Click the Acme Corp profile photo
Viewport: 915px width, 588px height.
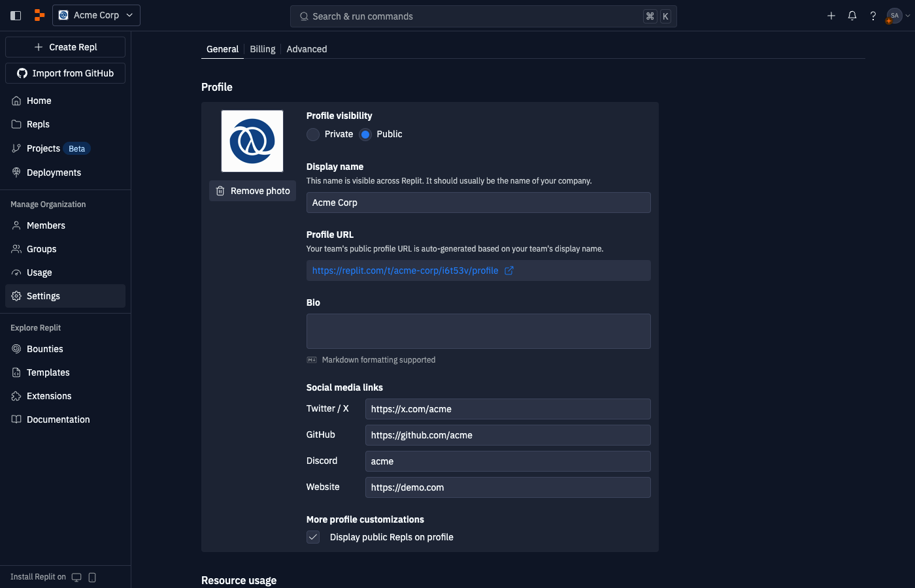click(x=252, y=141)
